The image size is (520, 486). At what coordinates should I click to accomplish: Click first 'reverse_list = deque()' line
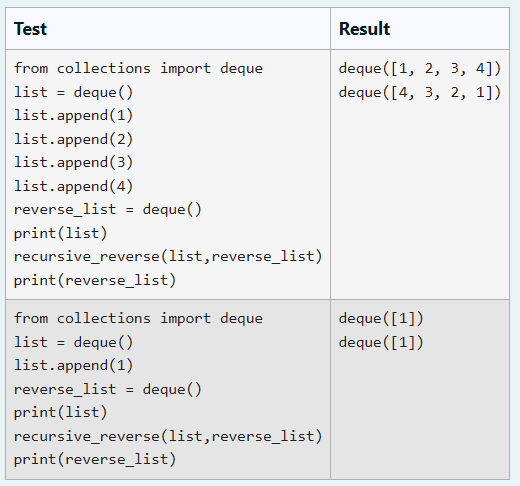point(108,210)
